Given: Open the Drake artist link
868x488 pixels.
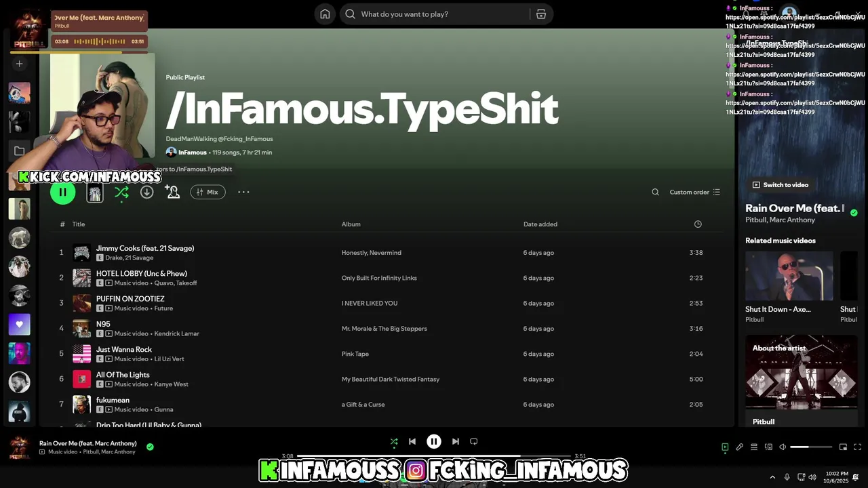Looking at the screenshot, I should (x=114, y=258).
